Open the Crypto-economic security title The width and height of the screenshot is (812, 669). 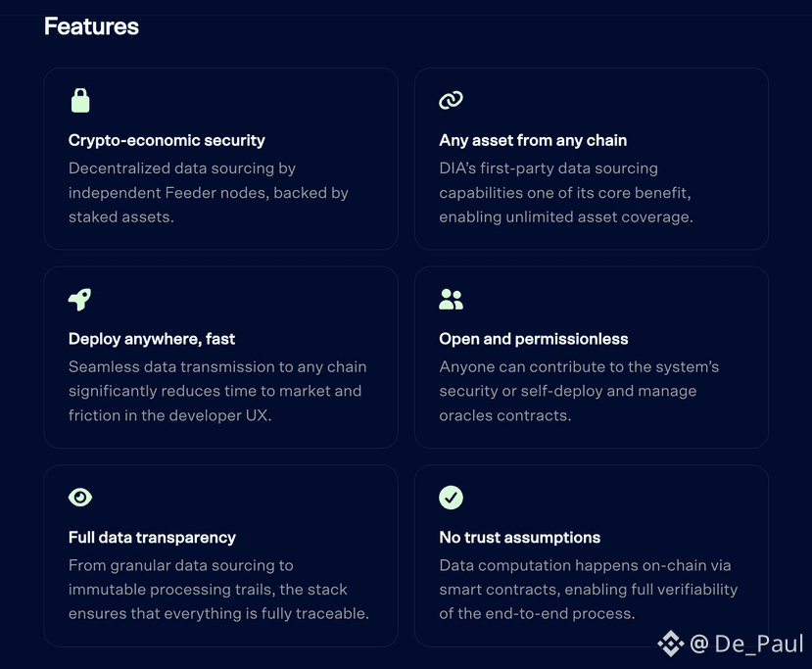click(167, 140)
